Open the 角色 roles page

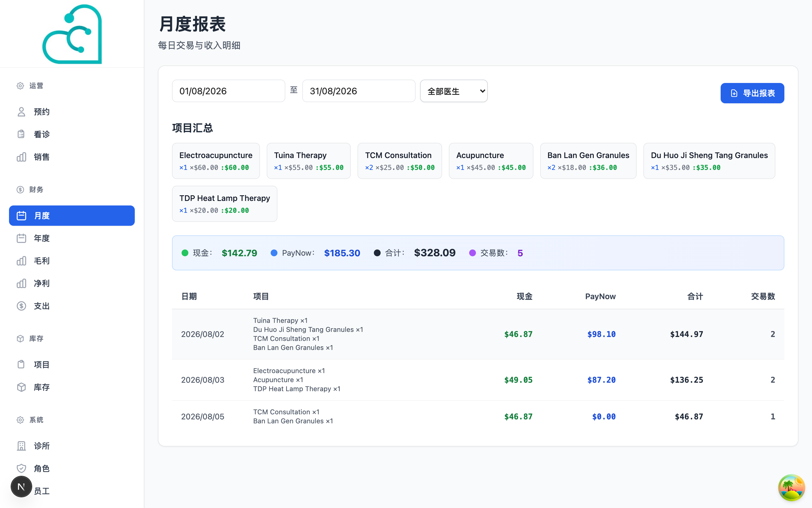tap(72, 468)
